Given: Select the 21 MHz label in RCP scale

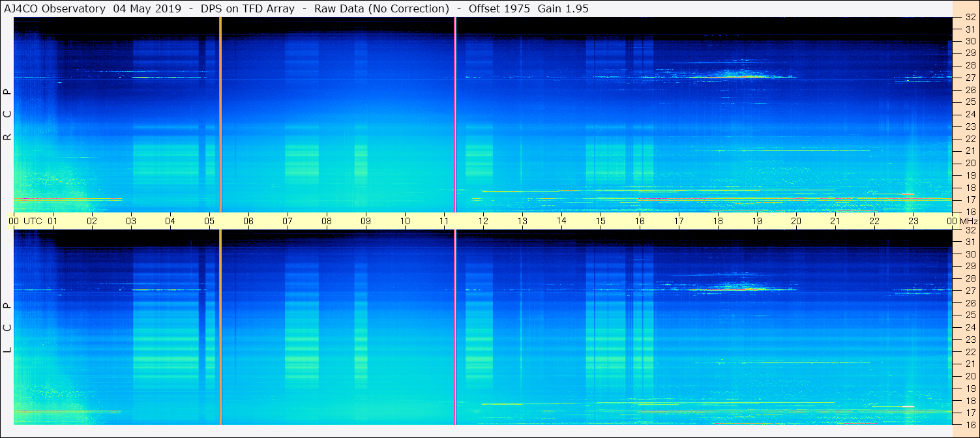Looking at the screenshot, I should point(970,151).
